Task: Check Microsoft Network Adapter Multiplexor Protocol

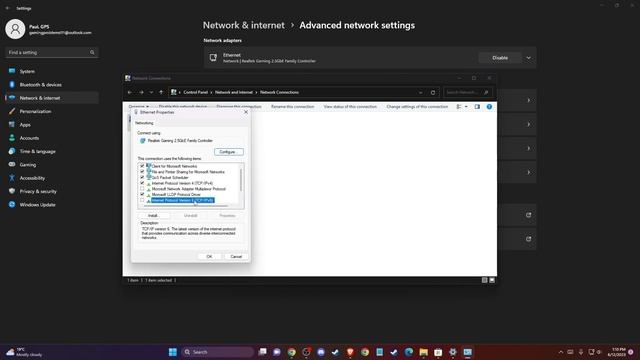Action: [x=142, y=189]
